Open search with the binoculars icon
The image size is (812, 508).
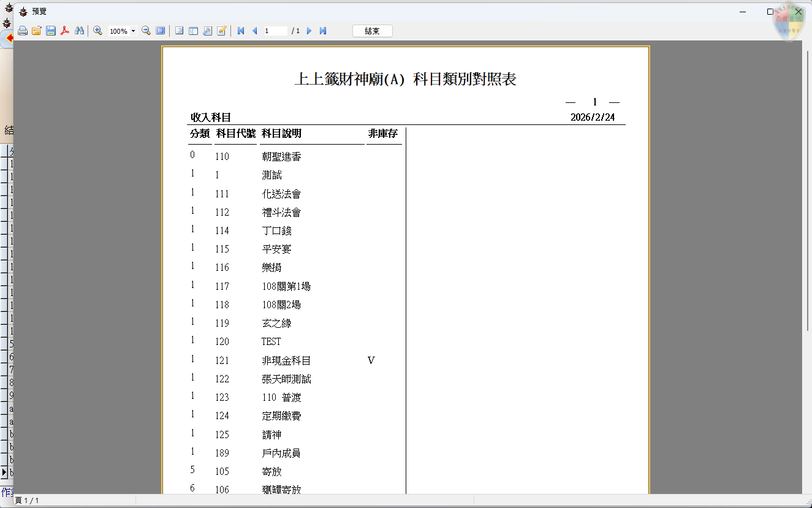click(80, 30)
